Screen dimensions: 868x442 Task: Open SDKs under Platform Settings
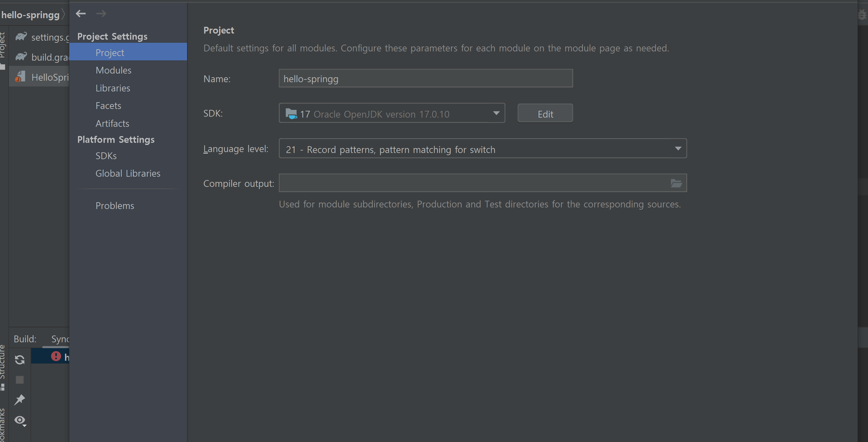pos(106,156)
